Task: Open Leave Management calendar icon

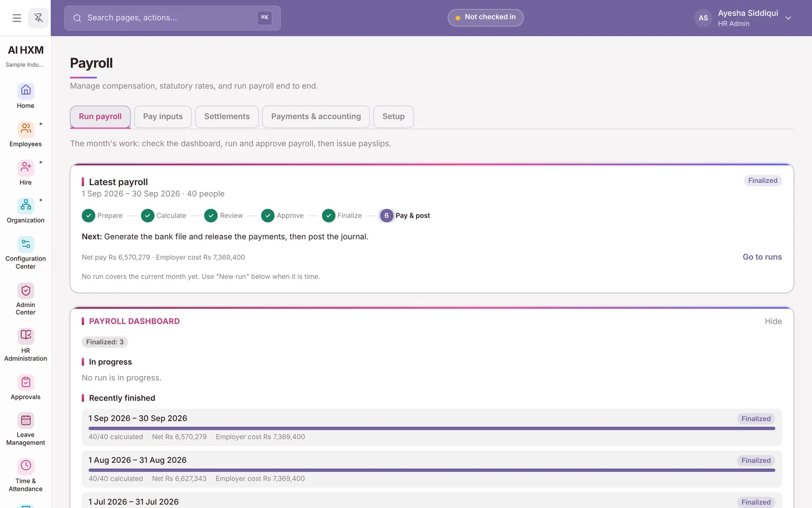Action: [x=26, y=420]
